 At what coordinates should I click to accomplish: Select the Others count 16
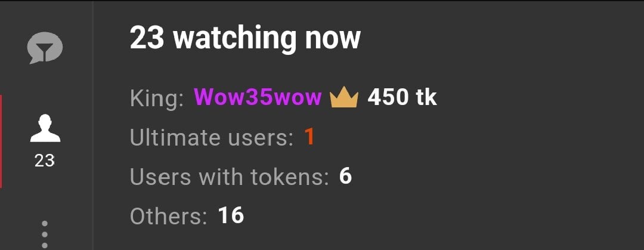coord(231,215)
